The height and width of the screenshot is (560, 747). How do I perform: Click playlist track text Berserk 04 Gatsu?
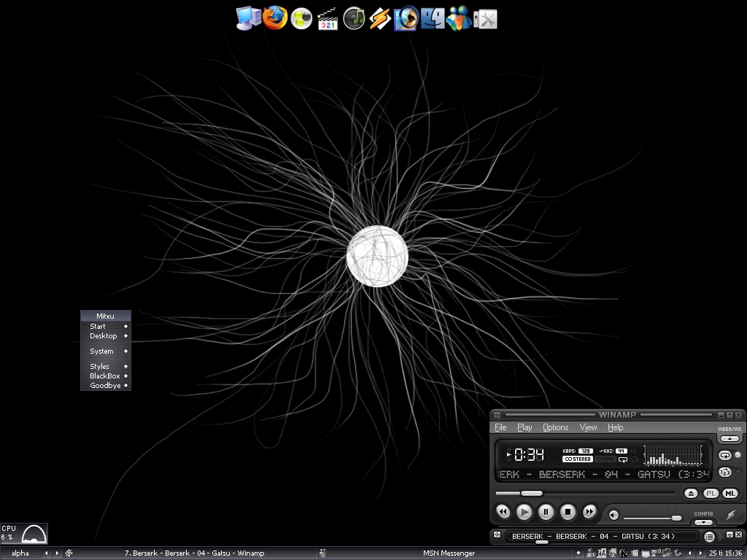click(593, 536)
